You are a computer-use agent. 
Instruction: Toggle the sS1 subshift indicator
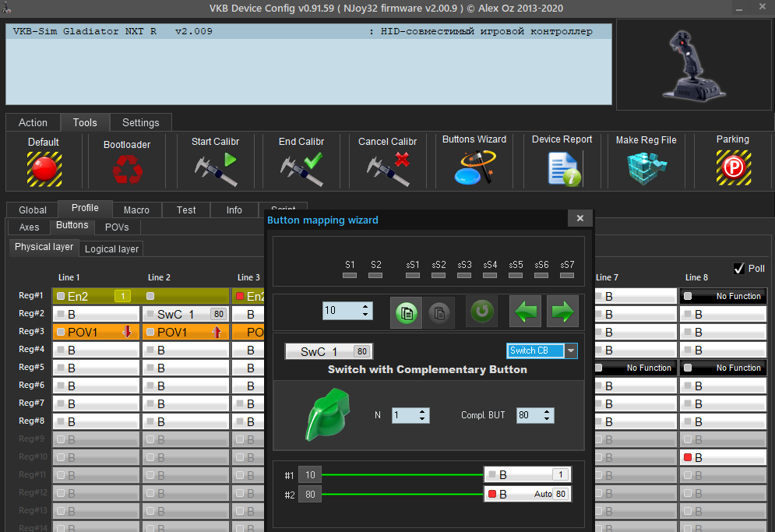(x=413, y=276)
